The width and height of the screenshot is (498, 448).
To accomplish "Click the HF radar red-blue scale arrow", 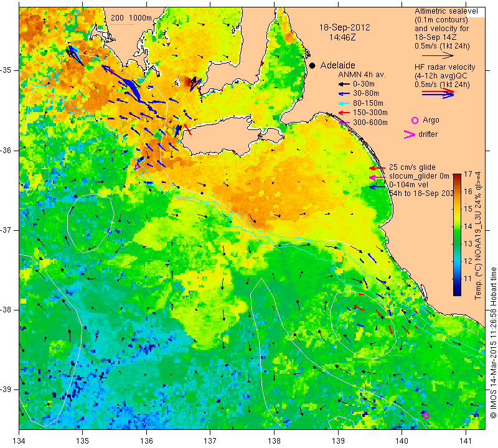I will click(x=438, y=93).
